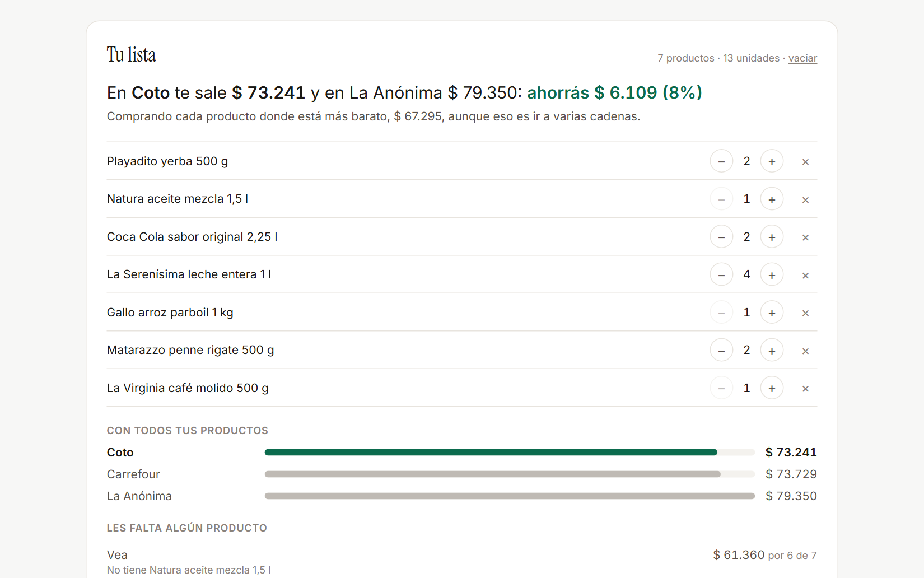The width and height of the screenshot is (924, 578).
Task: Remove La Serenísima leche from the list
Action: click(805, 276)
